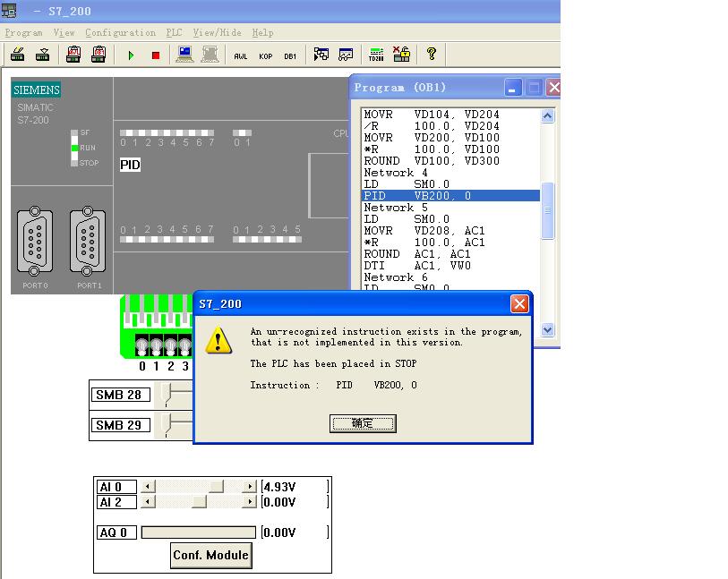
Task: Increase AI 0 with its right arrow
Action: [249, 487]
